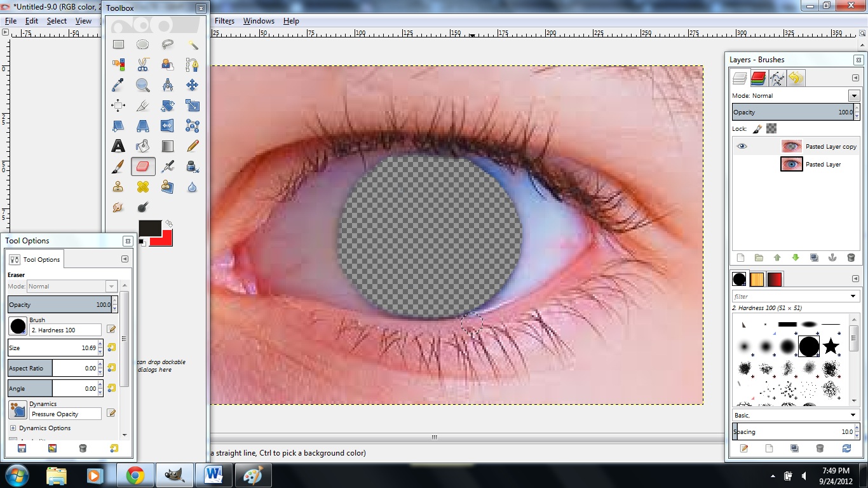Open Layers dock tab configuration menu
The height and width of the screenshot is (488, 868).
pos(855,78)
